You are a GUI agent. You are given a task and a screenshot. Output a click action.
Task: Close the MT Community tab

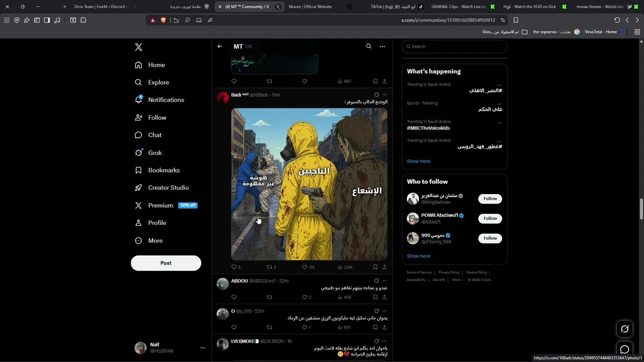point(220,7)
